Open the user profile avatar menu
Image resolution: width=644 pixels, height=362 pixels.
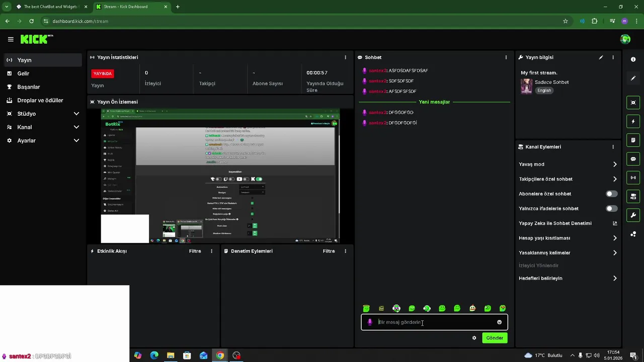click(625, 39)
